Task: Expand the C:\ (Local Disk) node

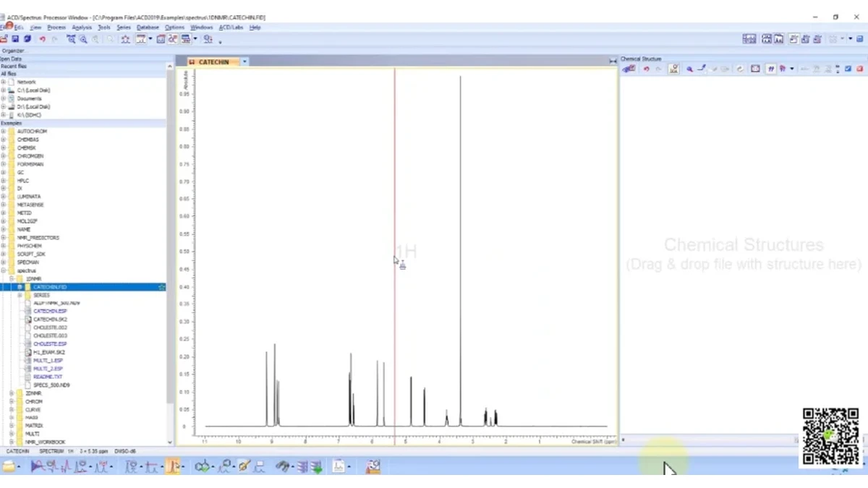Action: click(x=4, y=90)
